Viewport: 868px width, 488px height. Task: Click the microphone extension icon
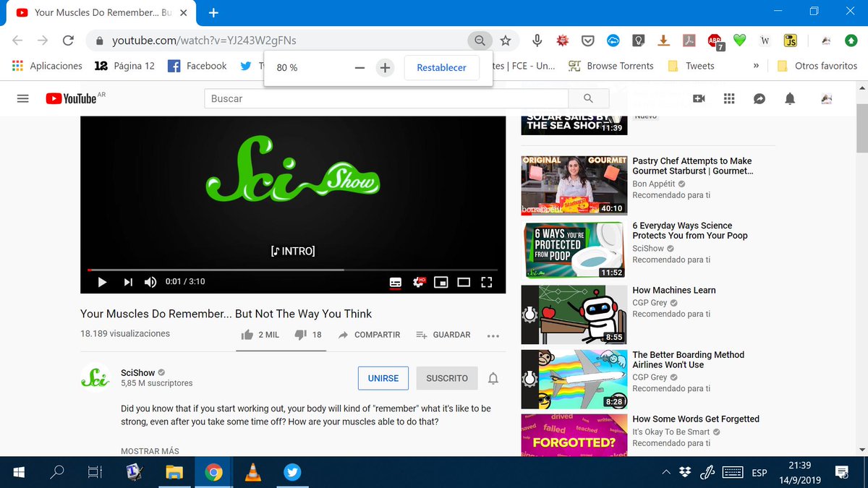pyautogui.click(x=537, y=41)
